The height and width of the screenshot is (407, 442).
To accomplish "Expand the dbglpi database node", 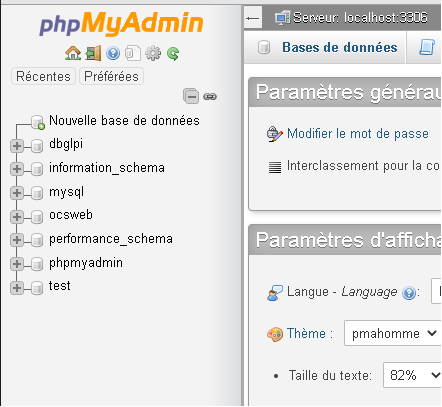I will 17,146.
